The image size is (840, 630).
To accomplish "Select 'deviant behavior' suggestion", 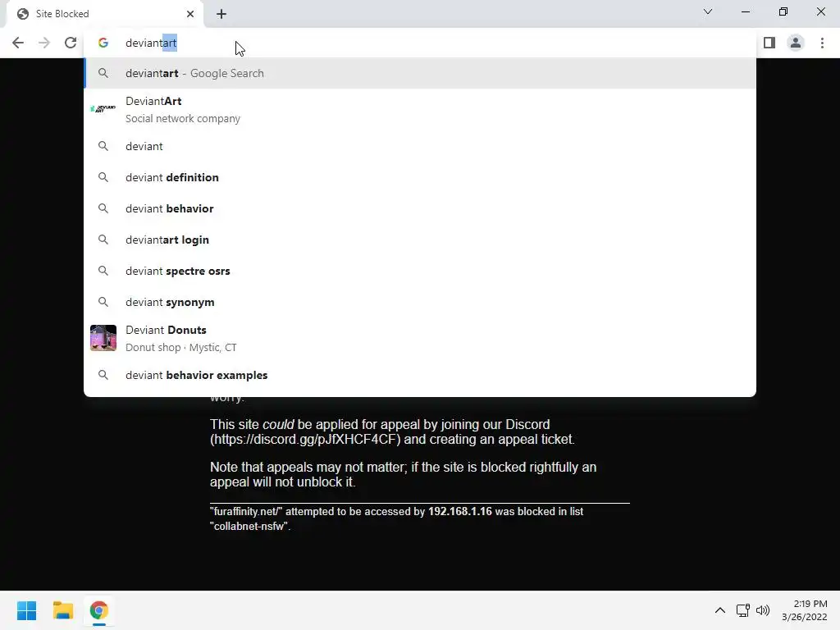I will click(x=420, y=208).
